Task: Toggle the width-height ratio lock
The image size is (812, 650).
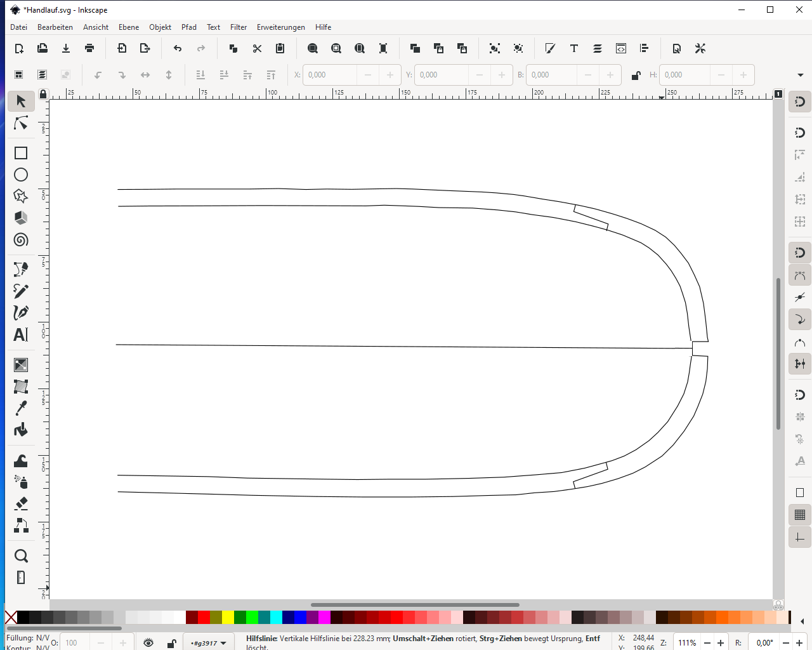Action: click(x=636, y=76)
